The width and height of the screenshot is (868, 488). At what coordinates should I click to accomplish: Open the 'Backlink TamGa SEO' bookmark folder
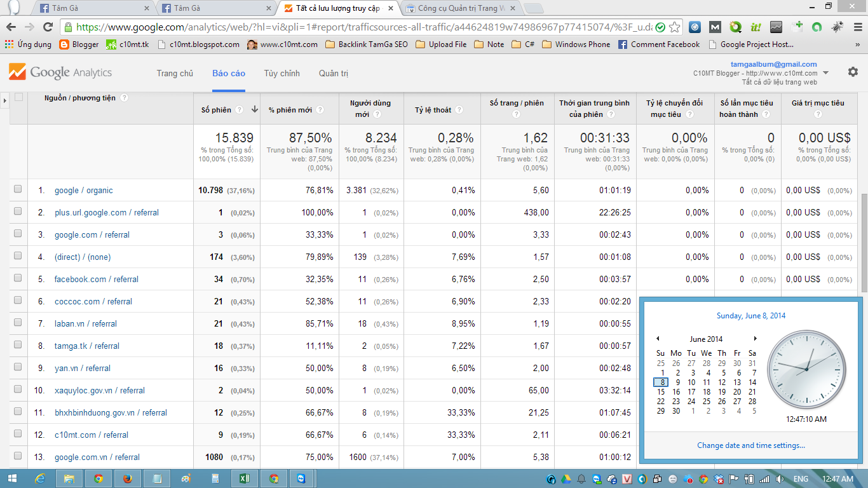point(367,44)
